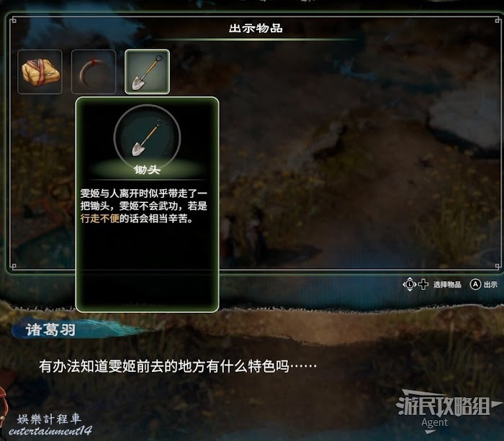Click the Agent text under the logo

(x=435, y=423)
